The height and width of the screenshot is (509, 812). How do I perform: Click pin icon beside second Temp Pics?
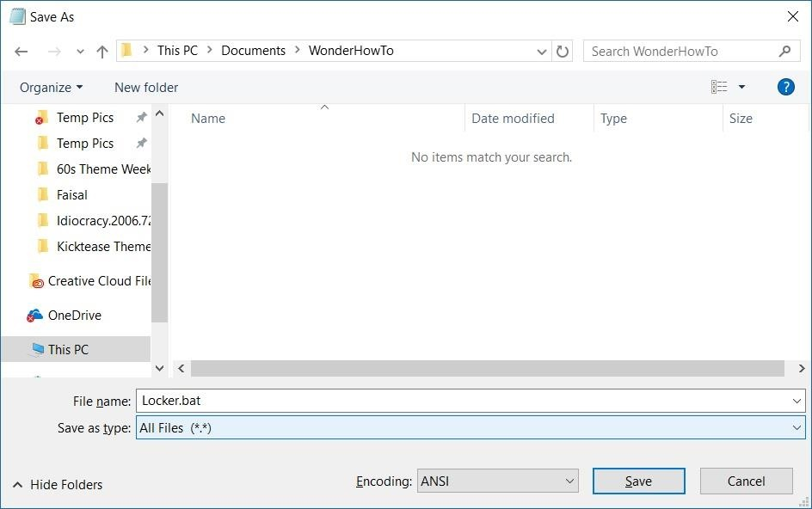141,143
